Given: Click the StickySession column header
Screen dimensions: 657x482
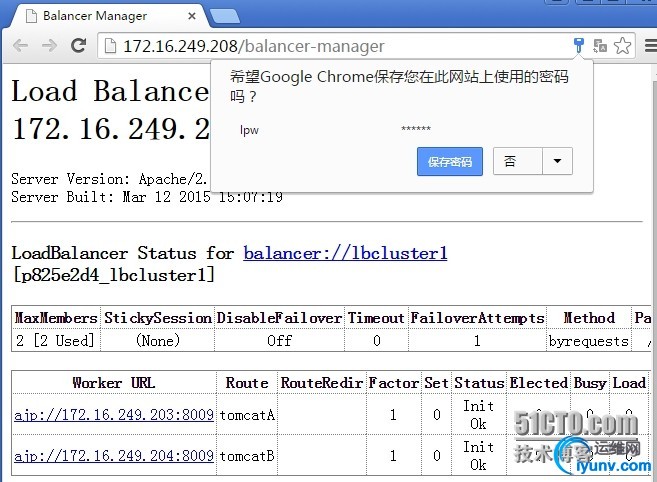Looking at the screenshot, I should [x=158, y=318].
